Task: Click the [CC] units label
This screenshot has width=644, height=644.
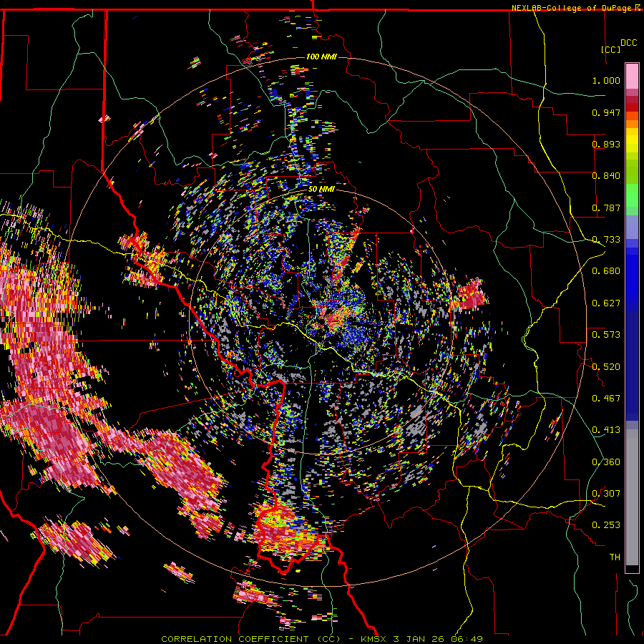Action: pyautogui.click(x=611, y=49)
